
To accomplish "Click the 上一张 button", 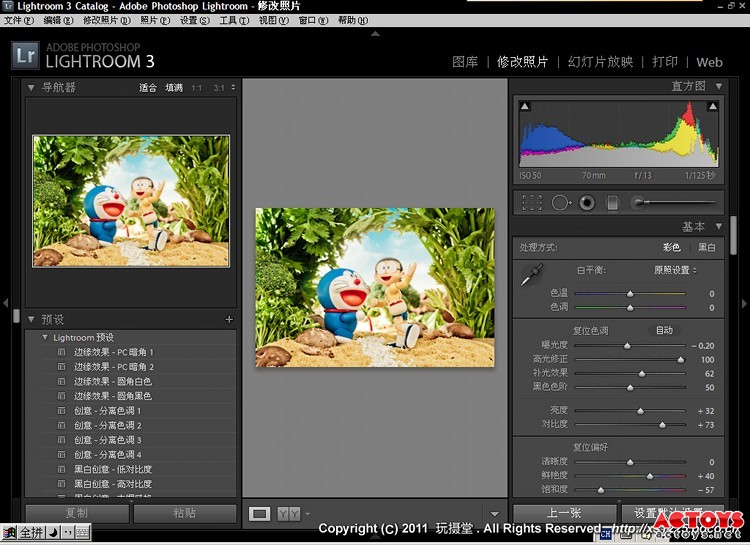I will click(564, 513).
